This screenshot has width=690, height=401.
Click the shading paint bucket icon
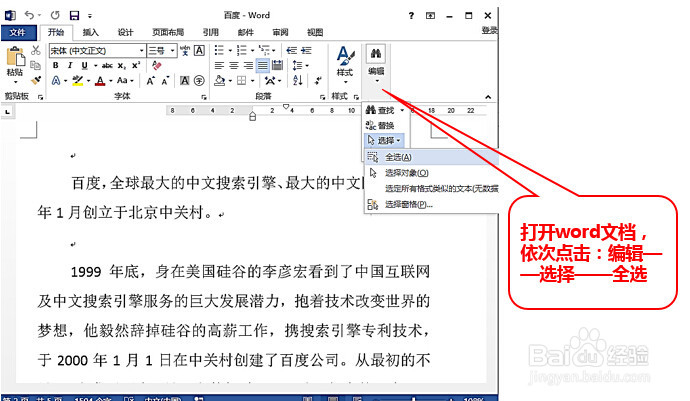point(220,81)
